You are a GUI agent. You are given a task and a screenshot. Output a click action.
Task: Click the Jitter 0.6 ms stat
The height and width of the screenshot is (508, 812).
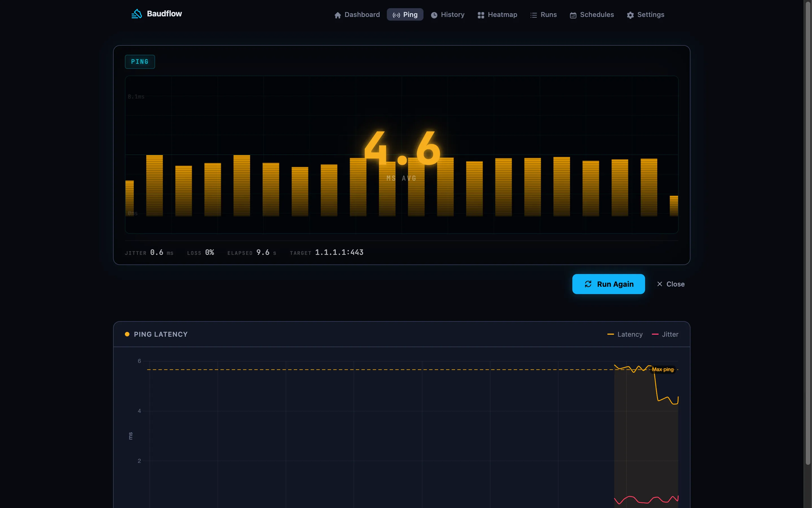click(149, 253)
